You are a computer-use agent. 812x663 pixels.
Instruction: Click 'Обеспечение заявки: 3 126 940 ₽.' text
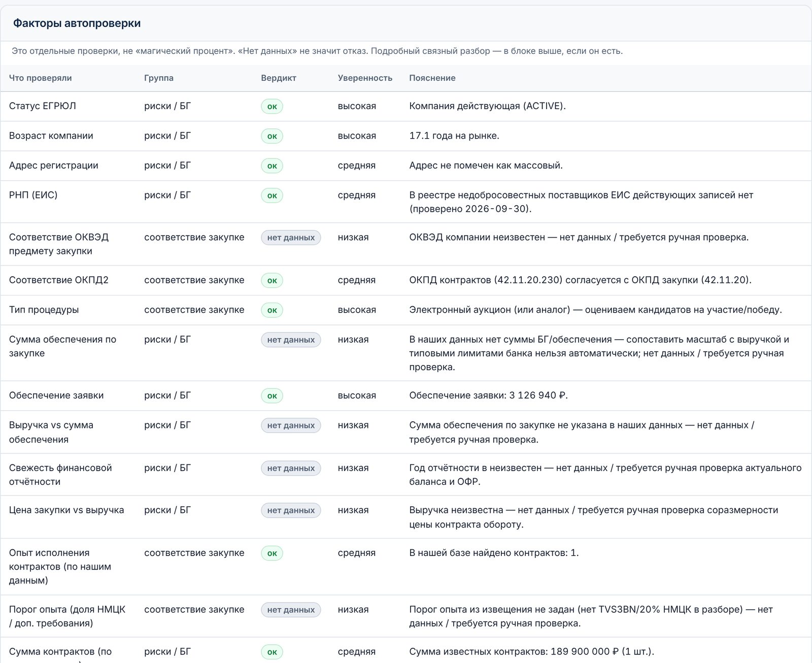pyautogui.click(x=488, y=395)
